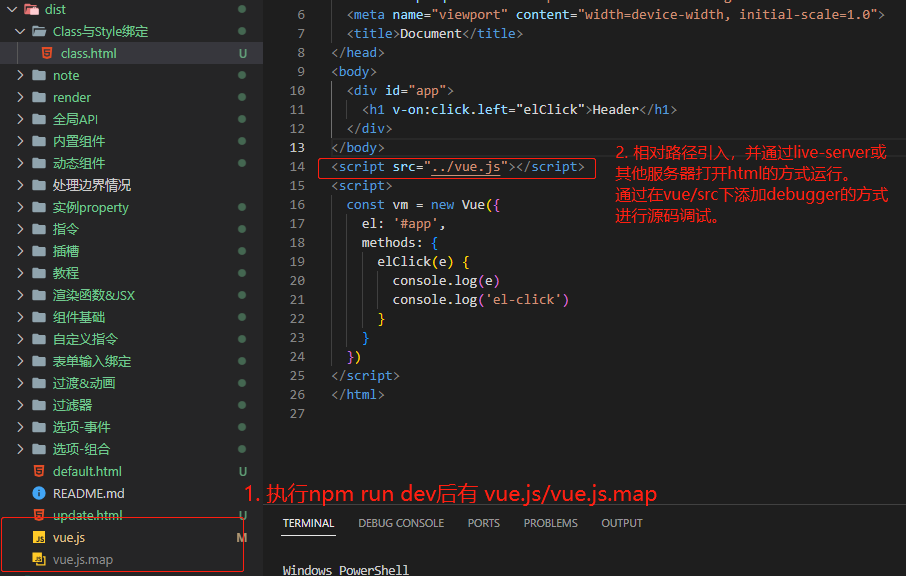906x576 pixels.
Task: Open vue.js.map in the explorer
Action: pos(82,559)
